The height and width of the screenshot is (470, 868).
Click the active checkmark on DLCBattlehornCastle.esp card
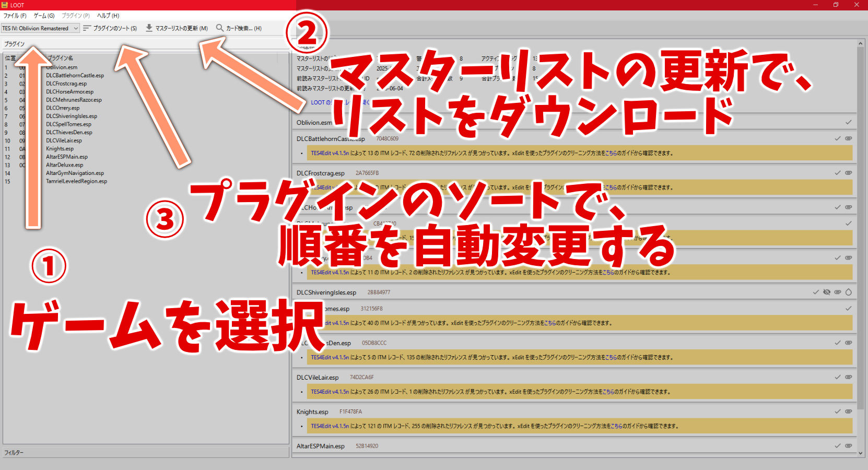pos(838,138)
